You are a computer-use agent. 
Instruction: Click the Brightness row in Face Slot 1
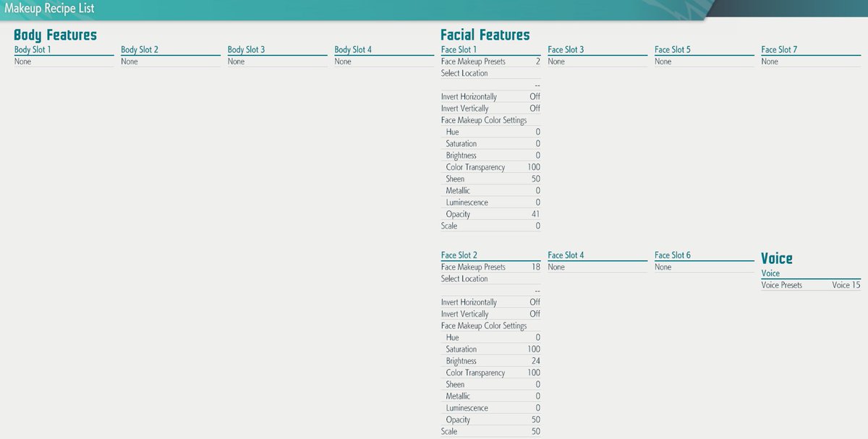(x=490, y=155)
